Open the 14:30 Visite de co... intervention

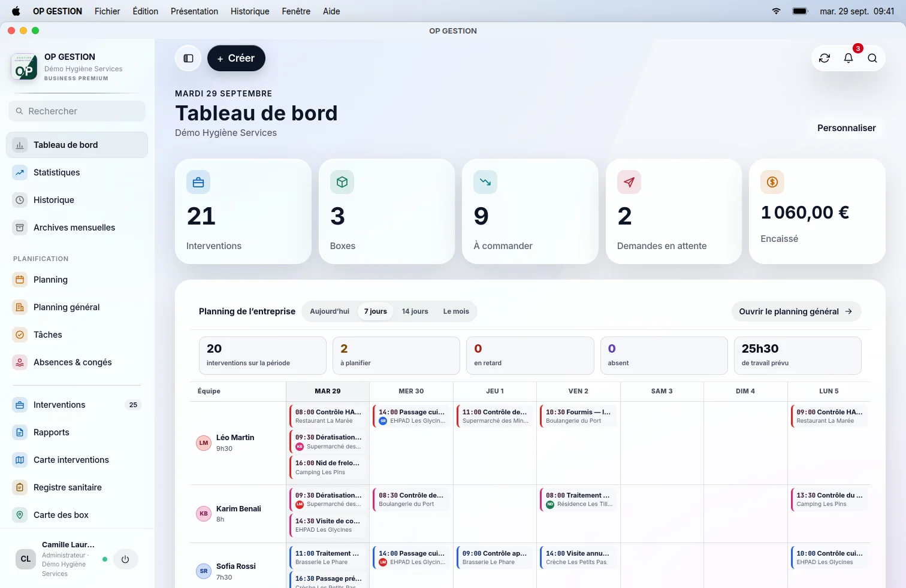point(328,525)
